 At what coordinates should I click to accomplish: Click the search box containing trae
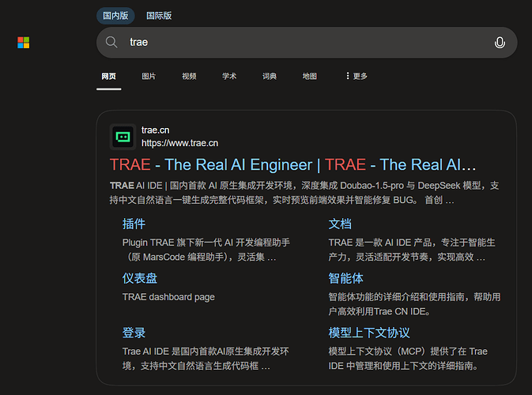[x=307, y=43]
